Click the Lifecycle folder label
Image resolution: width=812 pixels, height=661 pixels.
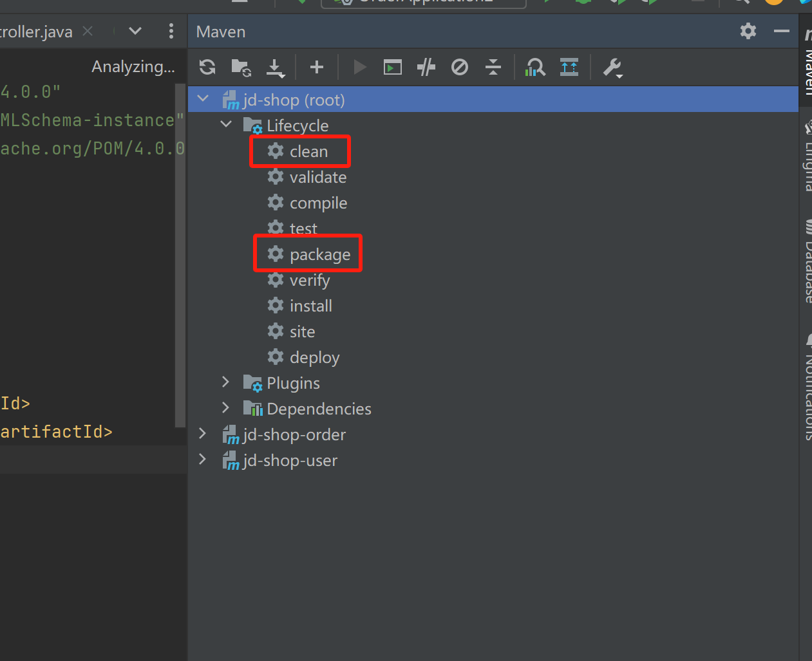(297, 126)
